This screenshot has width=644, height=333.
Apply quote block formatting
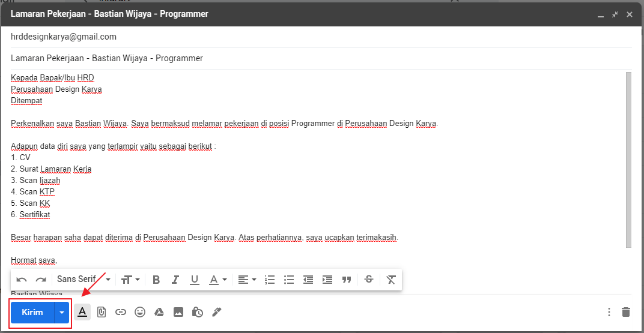347,280
